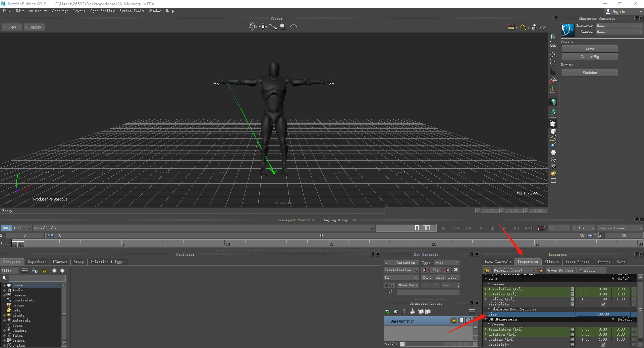Switch to the Asset Browser tab
This screenshot has width=644, height=348.
(578, 262)
